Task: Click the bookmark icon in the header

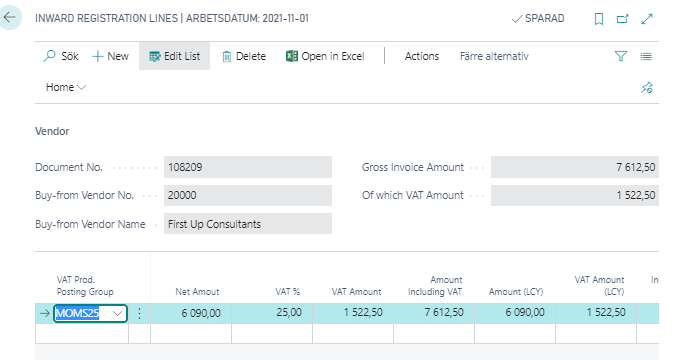Action: (599, 19)
